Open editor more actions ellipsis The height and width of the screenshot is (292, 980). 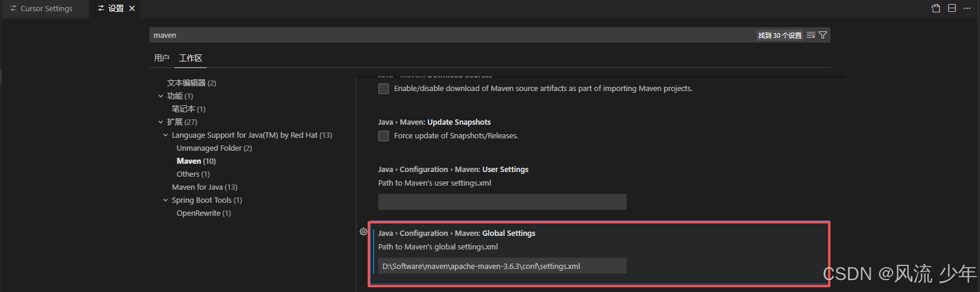[x=967, y=8]
